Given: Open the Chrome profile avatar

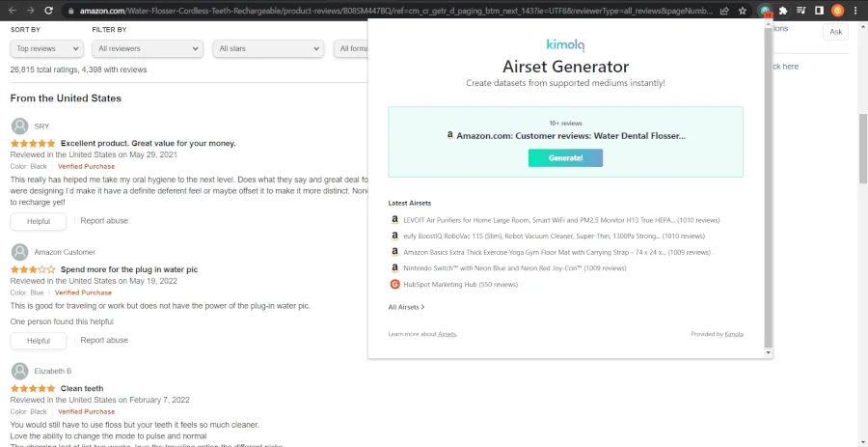Looking at the screenshot, I should (837, 11).
